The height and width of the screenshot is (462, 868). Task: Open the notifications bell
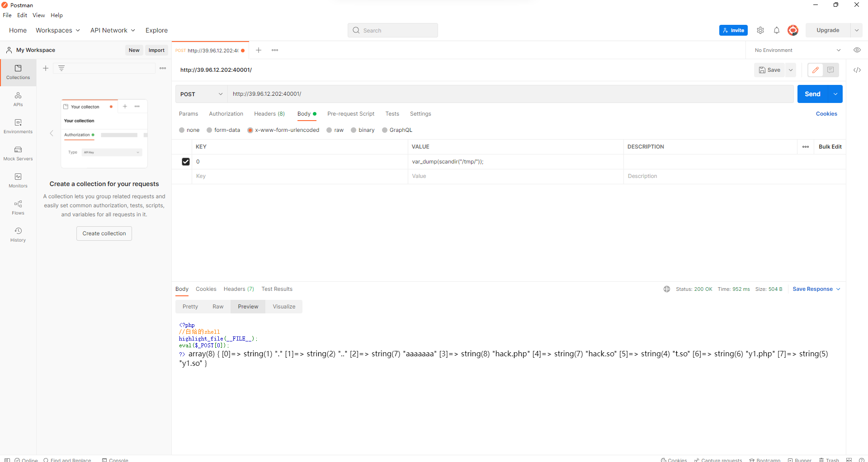point(777,30)
